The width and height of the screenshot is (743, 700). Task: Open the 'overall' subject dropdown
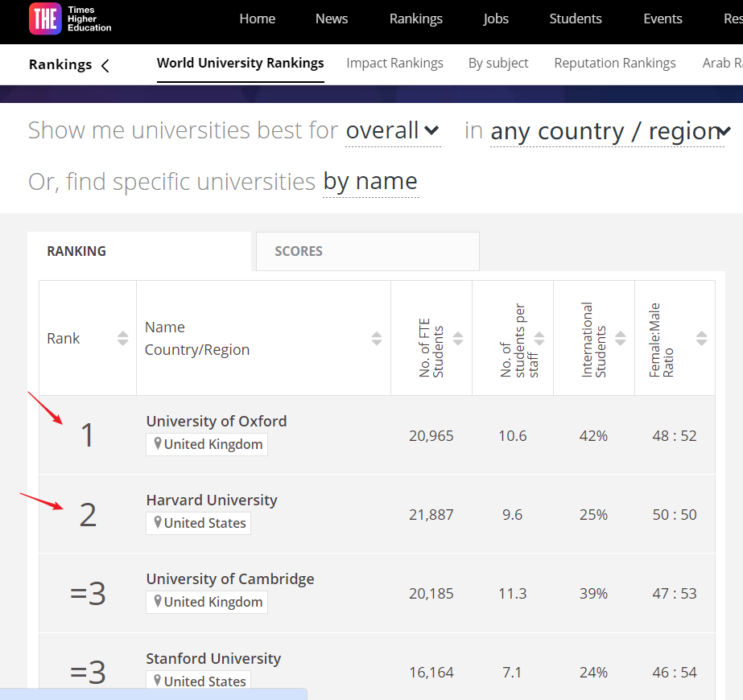pyautogui.click(x=393, y=131)
